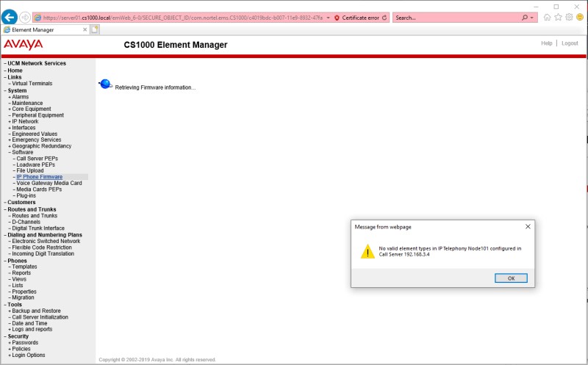The image size is (588, 365).
Task: Click the refresh icon in address bar
Action: point(384,18)
